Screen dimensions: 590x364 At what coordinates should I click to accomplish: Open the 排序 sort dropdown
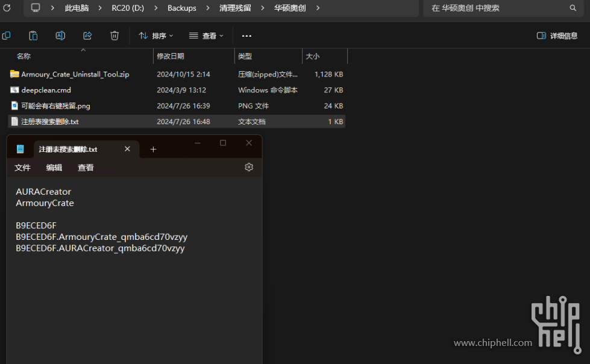(155, 36)
